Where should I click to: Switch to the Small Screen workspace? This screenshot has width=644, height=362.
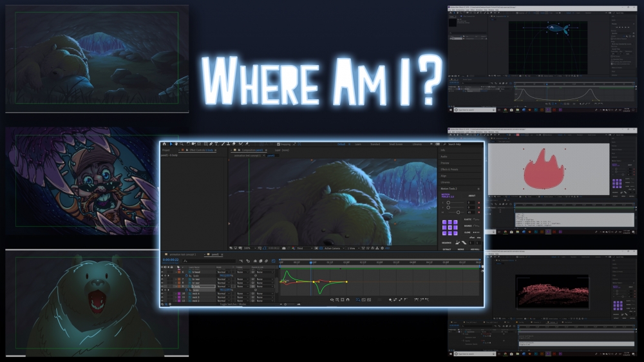click(x=396, y=144)
